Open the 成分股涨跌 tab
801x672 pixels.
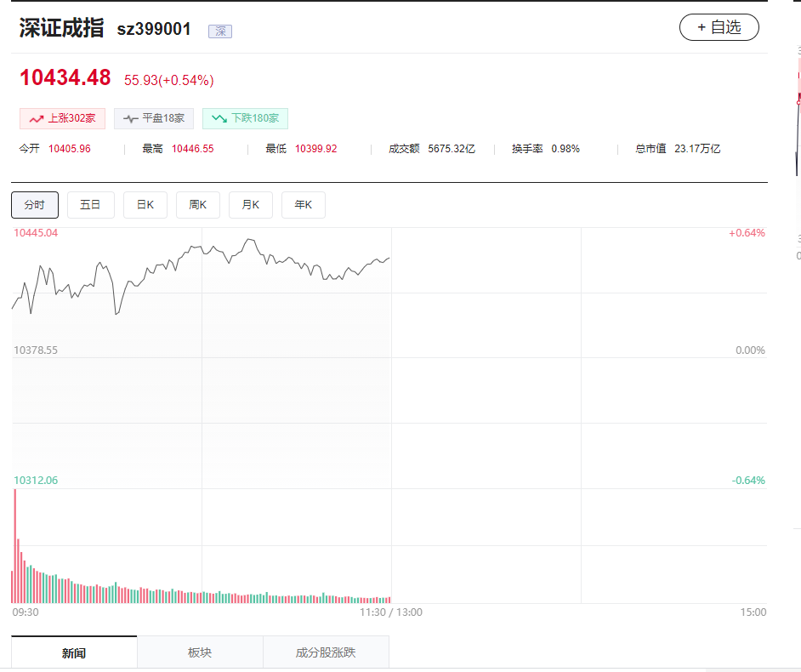326,652
